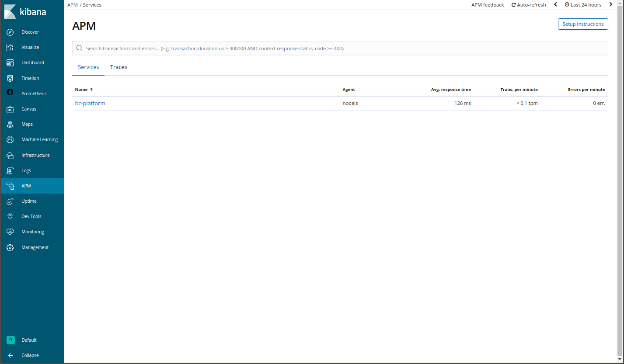Screen dimensions: 624x364
Task: Open Dev Tools wrench icon
Action: pyautogui.click(x=10, y=216)
